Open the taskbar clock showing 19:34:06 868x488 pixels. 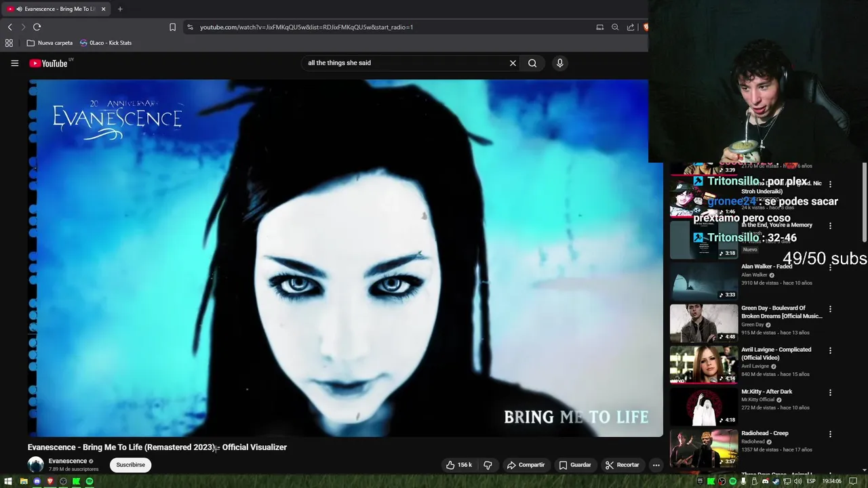(x=832, y=481)
